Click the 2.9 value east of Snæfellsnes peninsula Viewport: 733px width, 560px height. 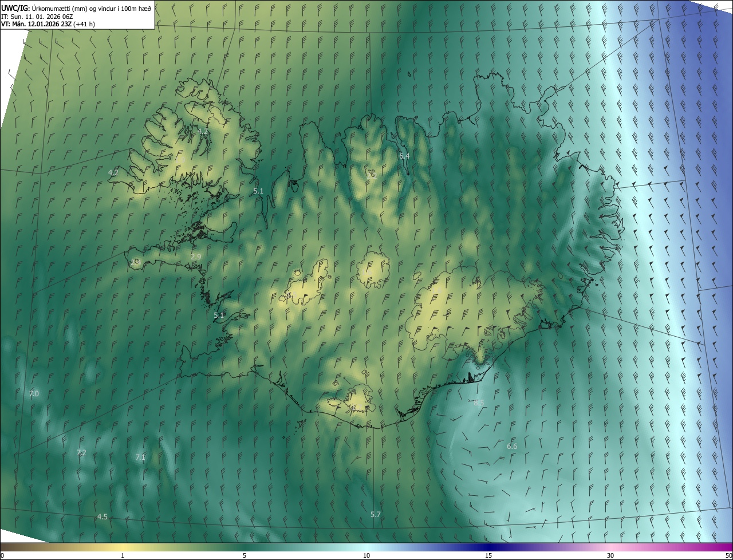pyautogui.click(x=196, y=257)
